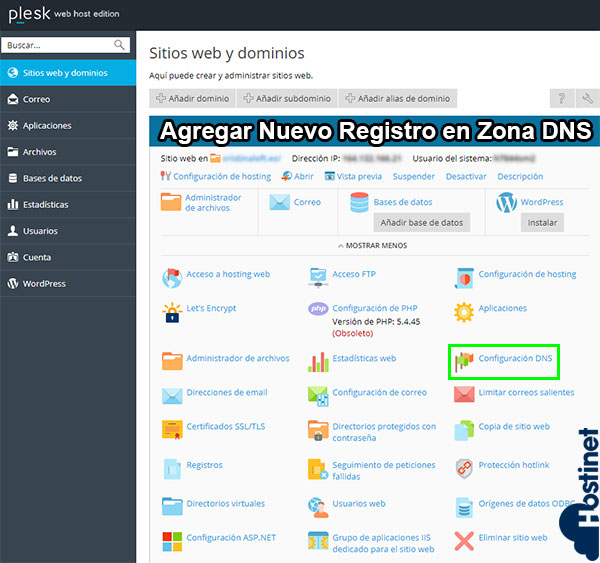Click Configuración DNS flags icon
Screen dimensions: 600x563
point(464,362)
